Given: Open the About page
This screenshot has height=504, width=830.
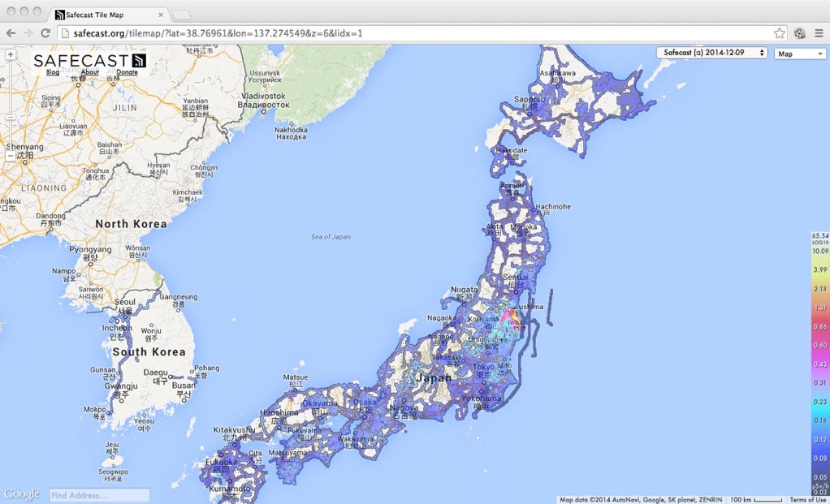Looking at the screenshot, I should 89,71.
